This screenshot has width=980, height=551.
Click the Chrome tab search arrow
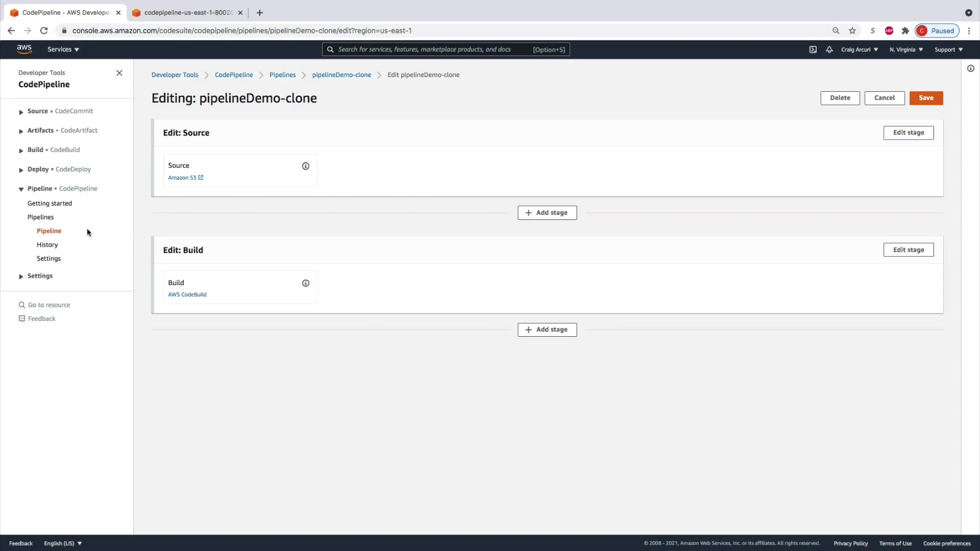click(969, 12)
